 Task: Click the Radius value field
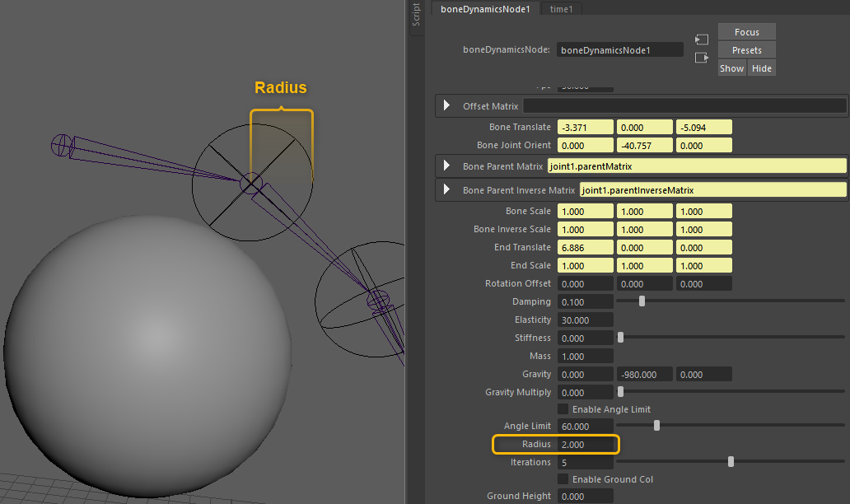click(x=586, y=445)
